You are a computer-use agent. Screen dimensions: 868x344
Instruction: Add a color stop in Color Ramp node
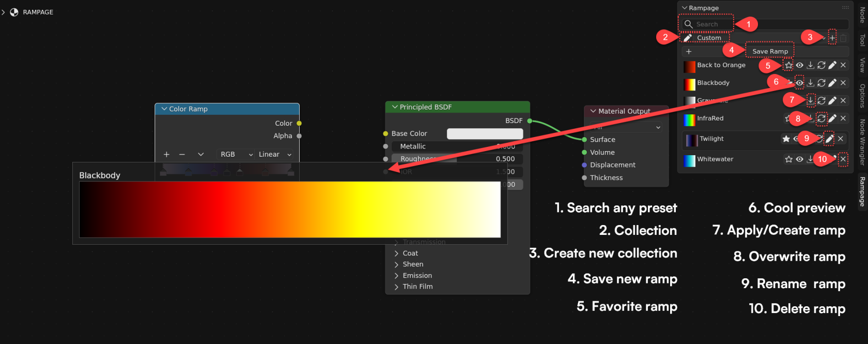pyautogui.click(x=166, y=154)
